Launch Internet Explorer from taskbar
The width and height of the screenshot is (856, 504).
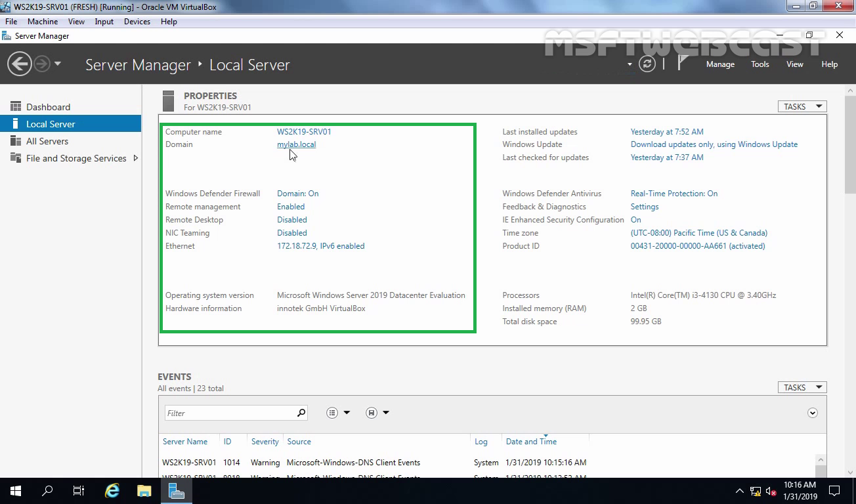coord(113,491)
